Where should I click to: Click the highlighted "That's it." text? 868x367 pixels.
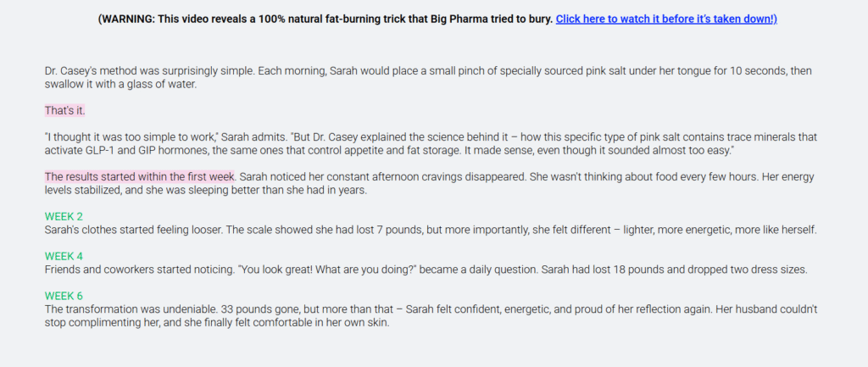tap(65, 110)
